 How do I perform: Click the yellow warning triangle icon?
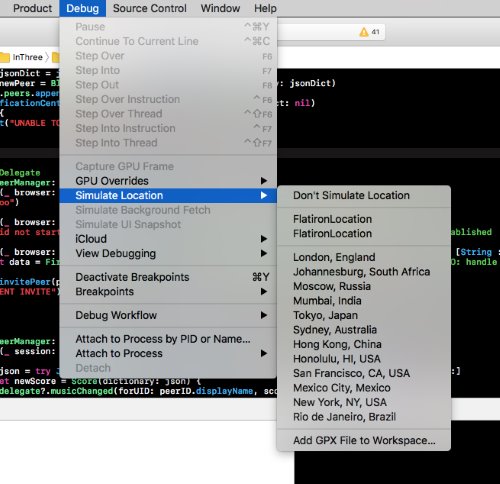tap(364, 32)
